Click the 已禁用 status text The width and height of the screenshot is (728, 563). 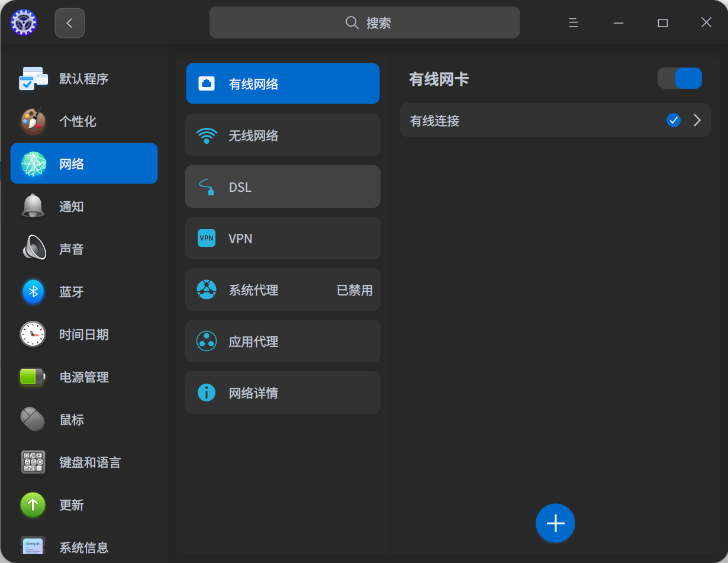coord(355,290)
